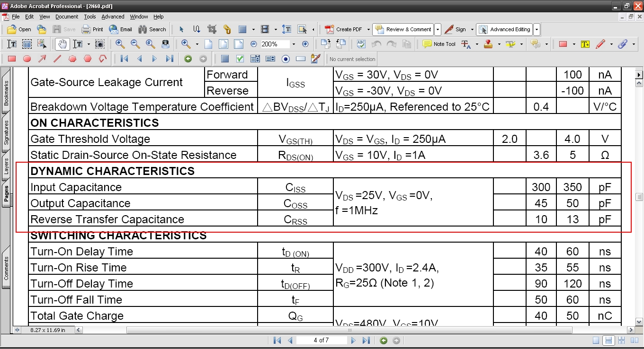Viewport: 644px width, 349px height.
Task: Expand the Create PDF dropdown
Action: (x=368, y=29)
